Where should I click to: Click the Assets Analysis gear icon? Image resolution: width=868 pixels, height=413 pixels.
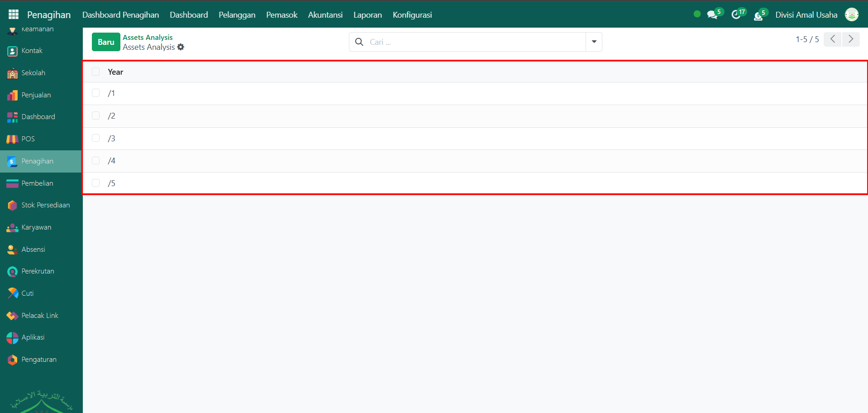(181, 47)
